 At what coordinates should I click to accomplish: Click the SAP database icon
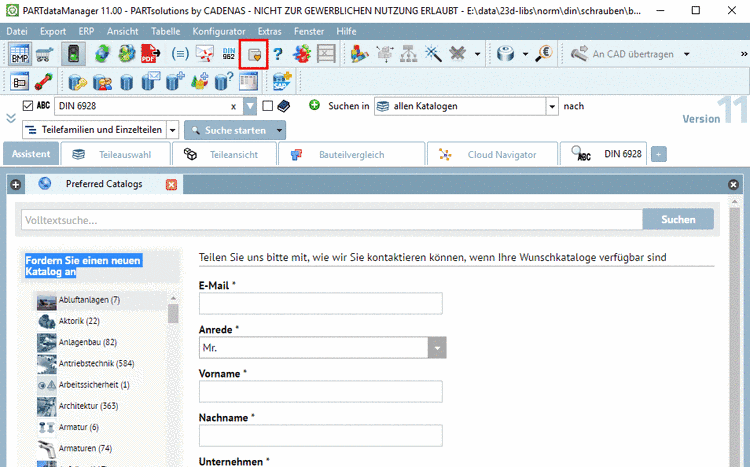(282, 81)
